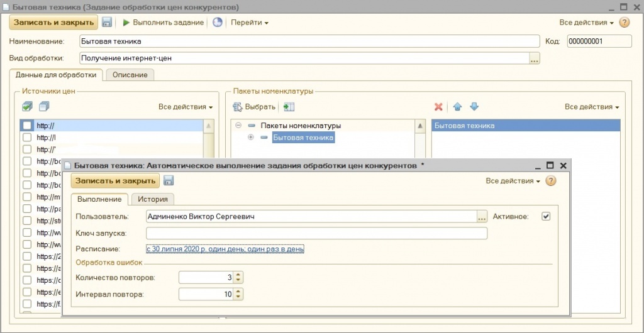Viewport: 644px width, 333px height.
Task: Click green play icon Выполнить задание
Action: pos(126,23)
